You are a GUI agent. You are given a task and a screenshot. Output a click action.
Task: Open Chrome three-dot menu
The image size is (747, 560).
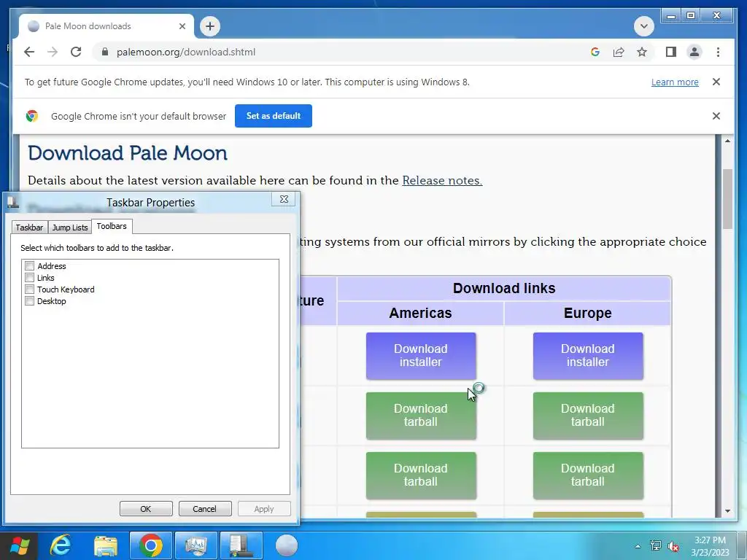click(x=718, y=52)
